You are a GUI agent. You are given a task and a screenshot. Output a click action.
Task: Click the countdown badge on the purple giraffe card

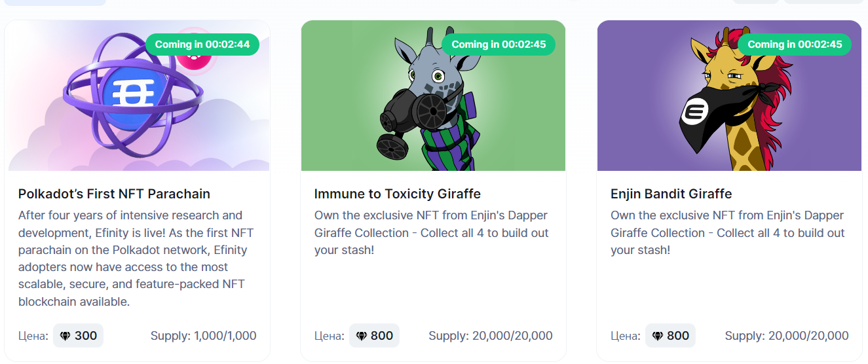coord(795,45)
